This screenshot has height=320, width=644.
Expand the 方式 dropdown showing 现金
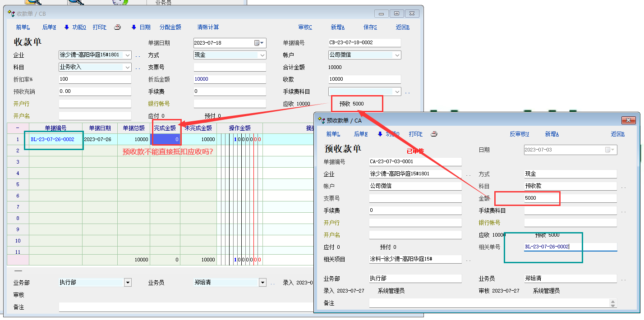(x=262, y=55)
